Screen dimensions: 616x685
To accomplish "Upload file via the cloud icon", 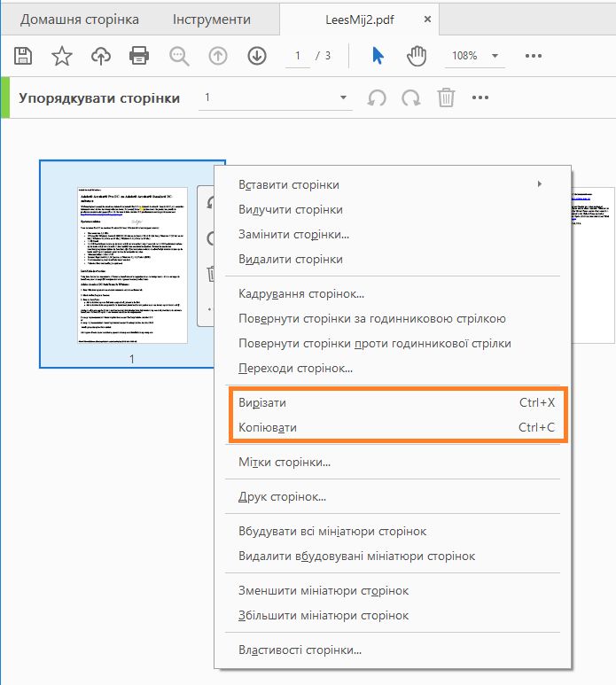I will (x=100, y=56).
